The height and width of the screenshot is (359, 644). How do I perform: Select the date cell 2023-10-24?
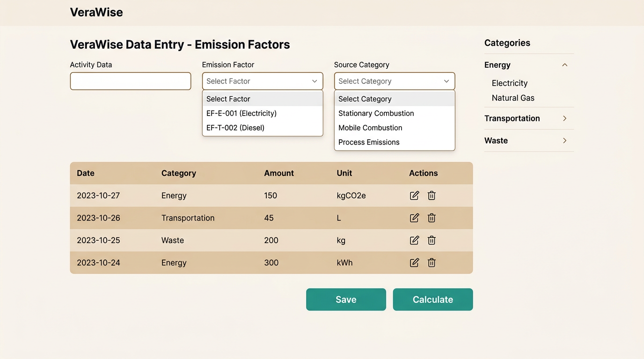pos(98,263)
